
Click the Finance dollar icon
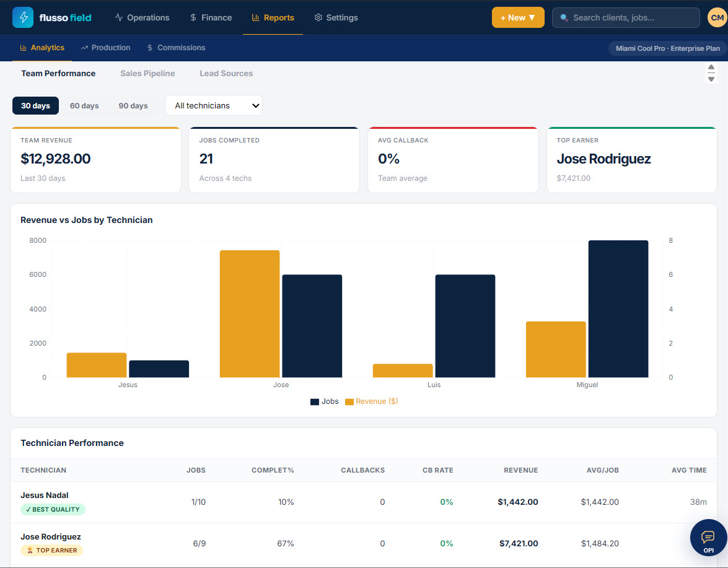tap(193, 17)
